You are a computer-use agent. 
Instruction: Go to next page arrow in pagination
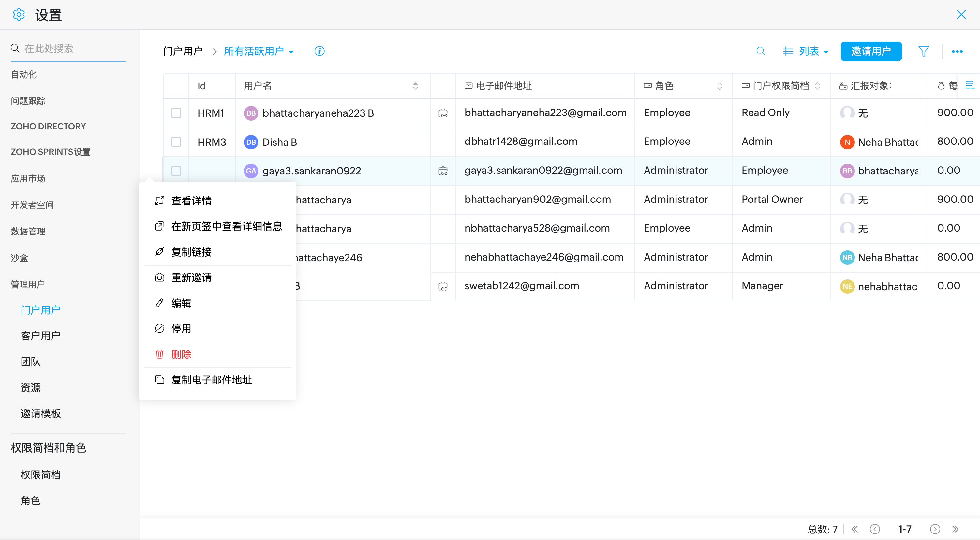(x=935, y=529)
